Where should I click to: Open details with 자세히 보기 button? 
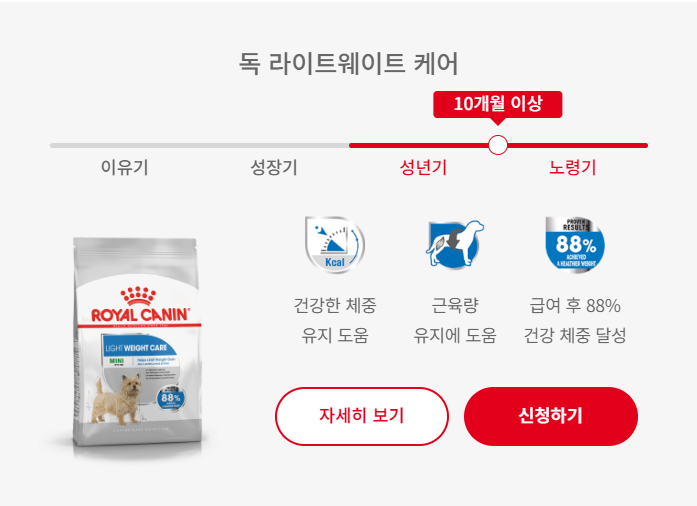(362, 416)
